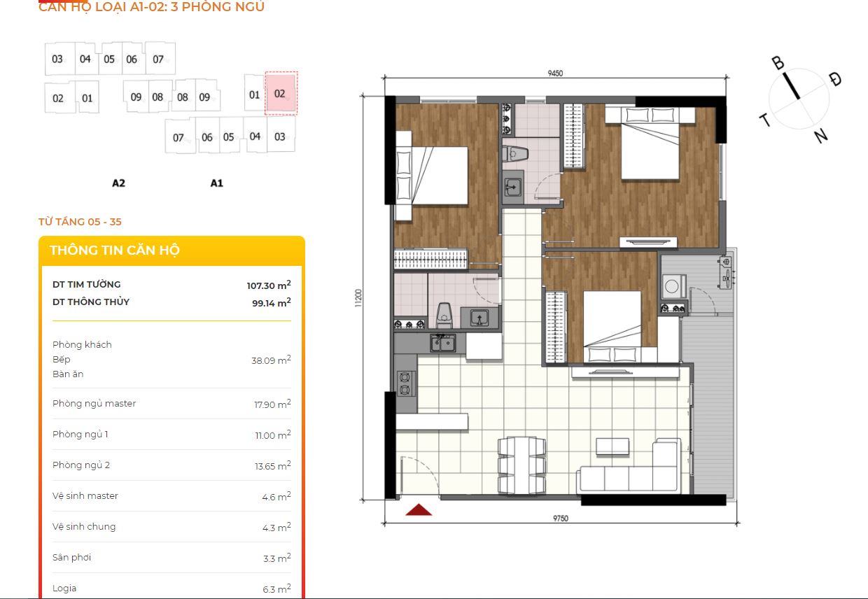Click the sofa in the living room plan
Screen dimensions: 868x599
coord(628,465)
